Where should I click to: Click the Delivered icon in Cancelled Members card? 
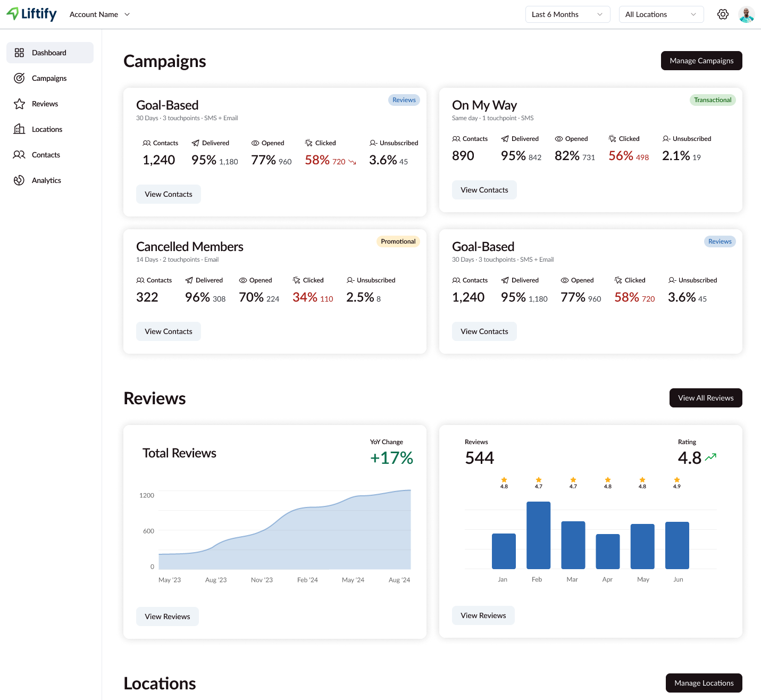point(189,280)
